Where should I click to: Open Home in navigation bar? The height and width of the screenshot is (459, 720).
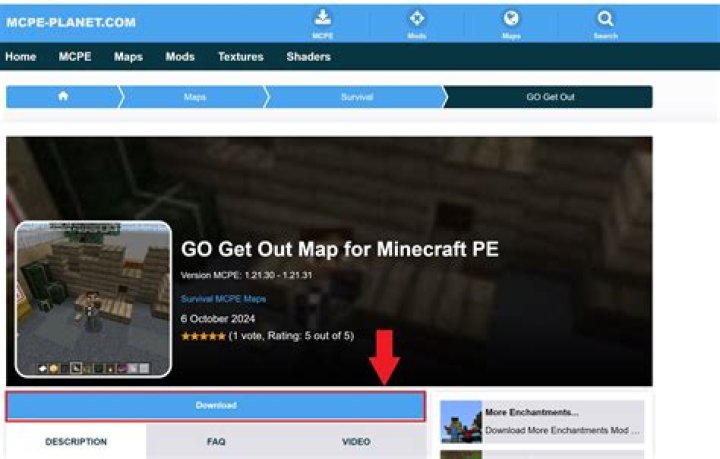tap(21, 56)
